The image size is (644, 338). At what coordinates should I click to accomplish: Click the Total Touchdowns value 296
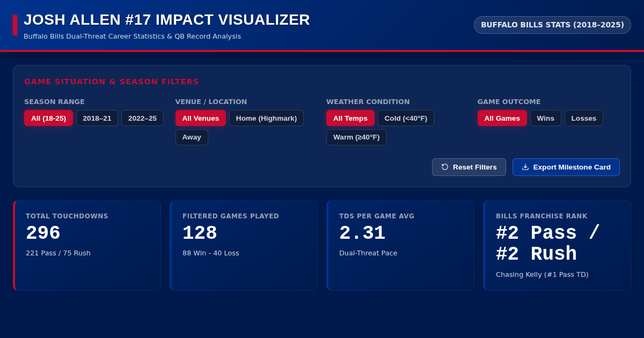point(43,233)
